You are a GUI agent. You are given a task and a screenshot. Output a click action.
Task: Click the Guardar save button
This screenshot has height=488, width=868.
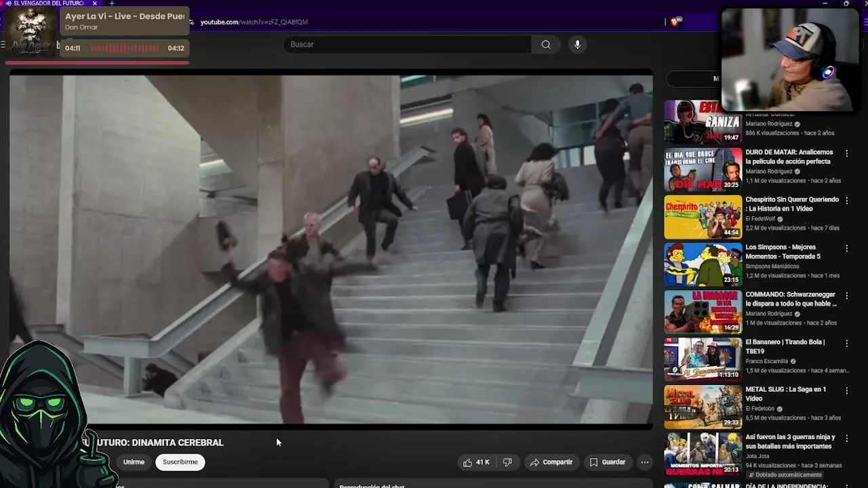click(608, 462)
